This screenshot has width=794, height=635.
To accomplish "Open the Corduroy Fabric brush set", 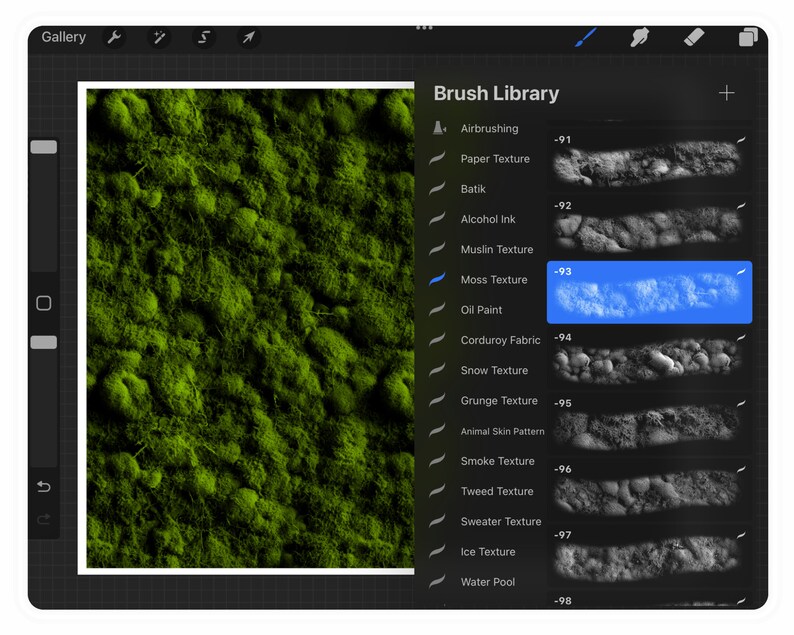I will pos(486,340).
